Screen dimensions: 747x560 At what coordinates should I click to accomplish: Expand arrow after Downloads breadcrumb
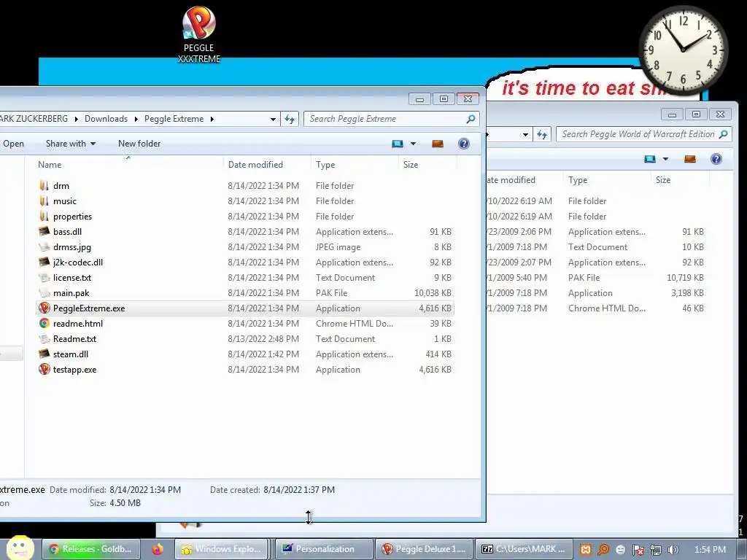[136, 119]
